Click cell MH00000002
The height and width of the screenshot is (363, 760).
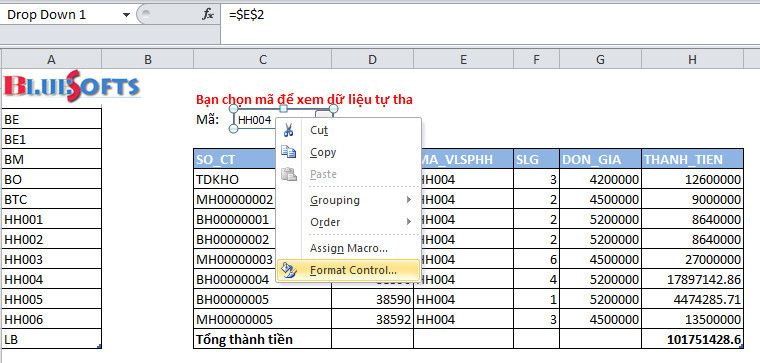[235, 199]
